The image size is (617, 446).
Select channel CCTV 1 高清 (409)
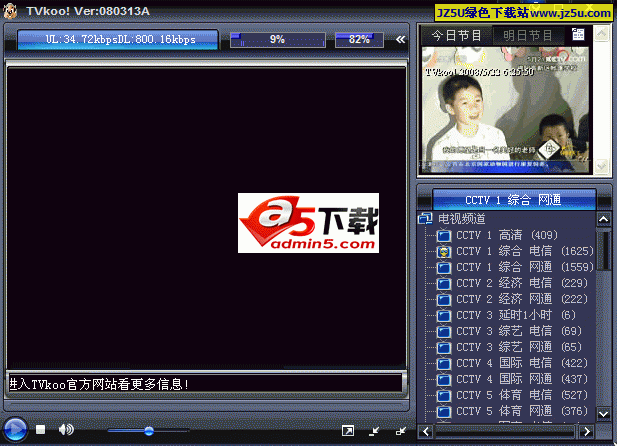tap(507, 235)
